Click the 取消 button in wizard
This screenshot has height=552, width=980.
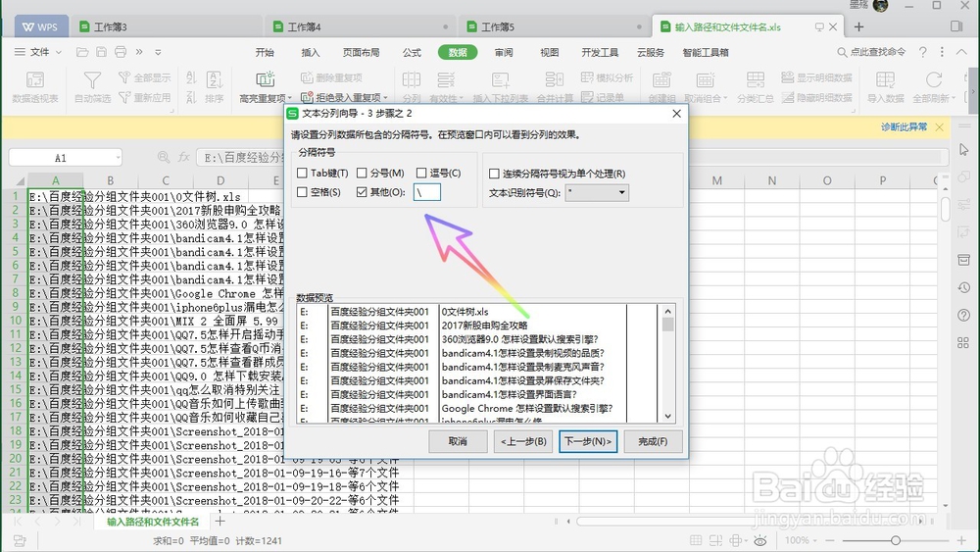point(458,441)
